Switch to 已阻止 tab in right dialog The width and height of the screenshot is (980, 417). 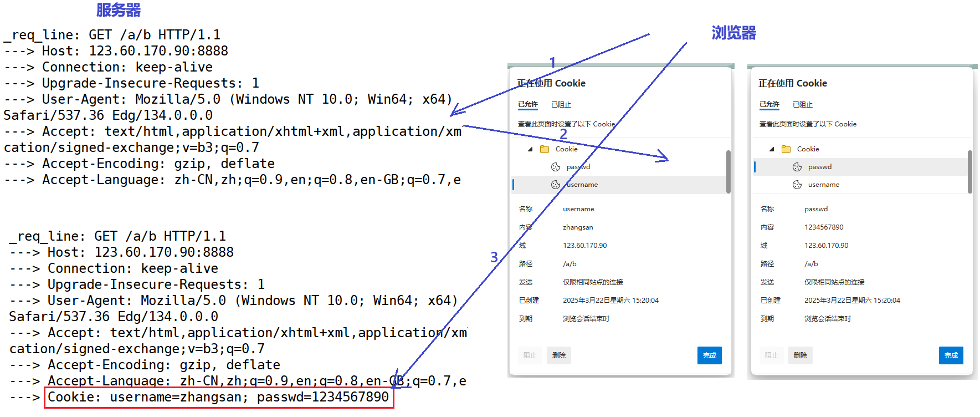point(803,104)
